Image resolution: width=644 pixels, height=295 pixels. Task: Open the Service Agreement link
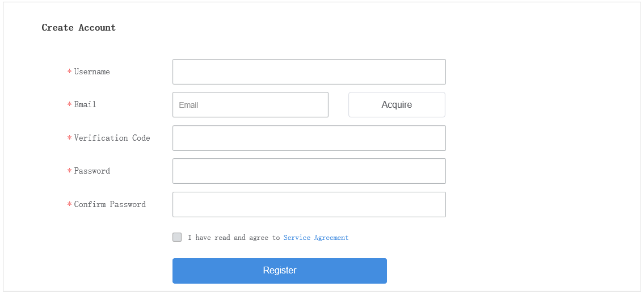[316, 238]
